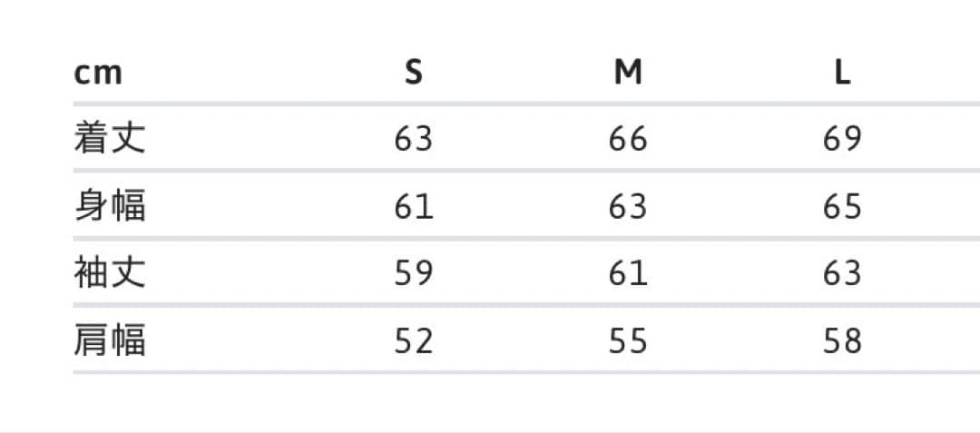Click the 袖丈 row label

[110, 273]
